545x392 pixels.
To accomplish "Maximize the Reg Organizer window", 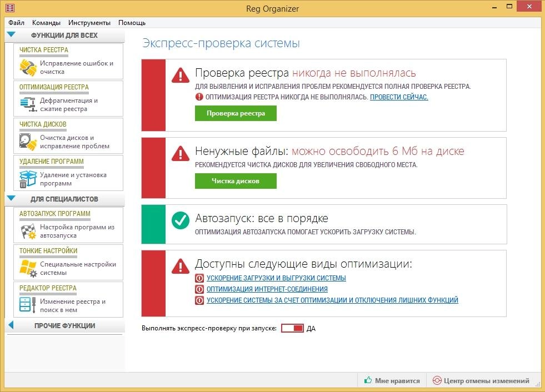I will click(x=509, y=7).
